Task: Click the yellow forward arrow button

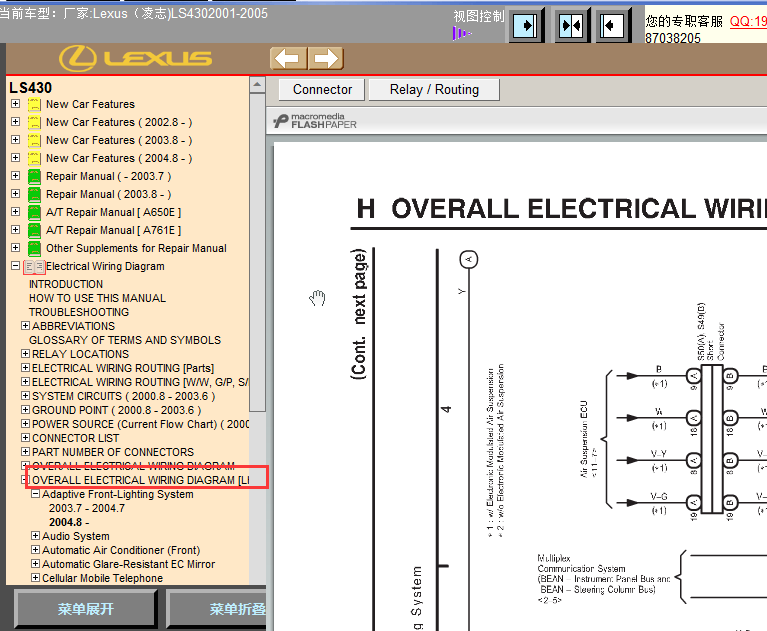Action: coord(326,59)
